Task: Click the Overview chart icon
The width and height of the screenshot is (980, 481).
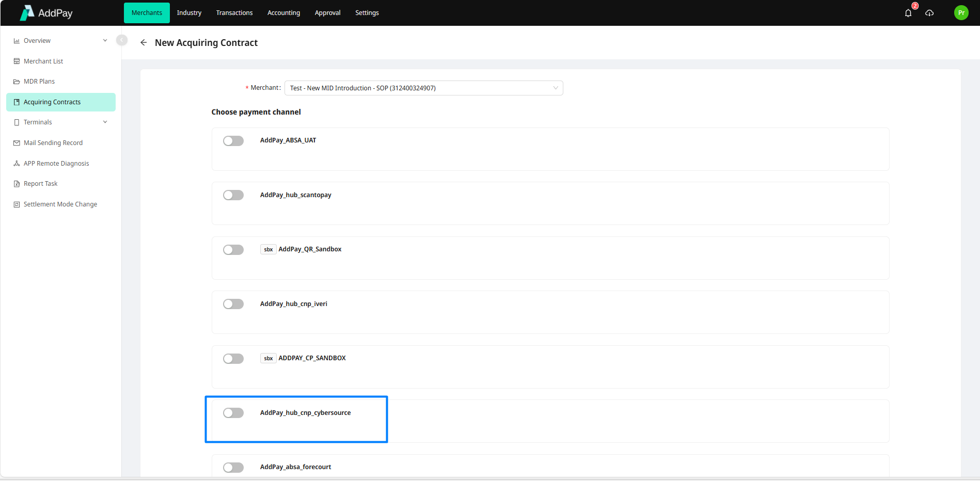Action: [17, 41]
